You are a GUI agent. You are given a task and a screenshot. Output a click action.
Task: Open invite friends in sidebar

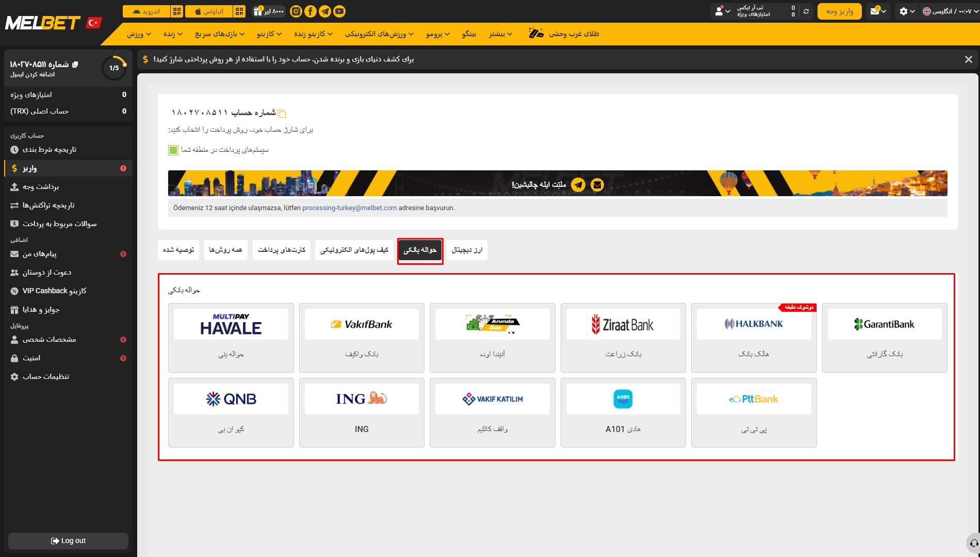tap(68, 273)
